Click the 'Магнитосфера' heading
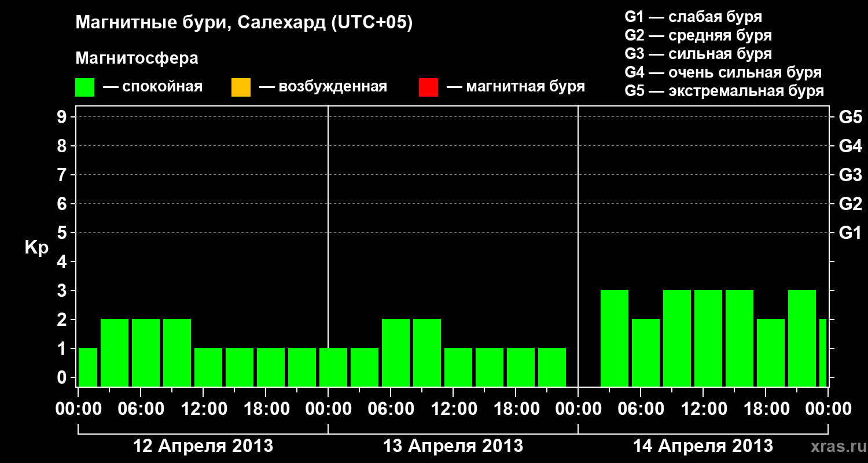868x463 pixels. pos(137,58)
